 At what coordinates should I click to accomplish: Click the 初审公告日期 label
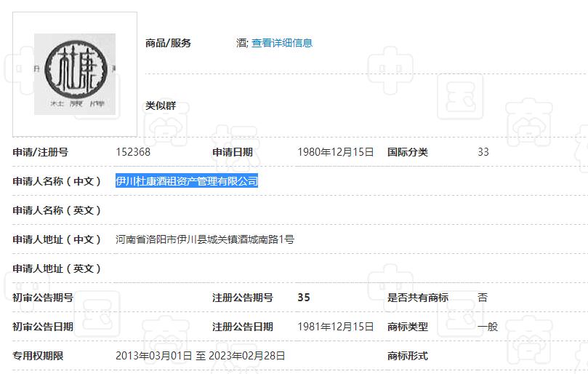click(43, 327)
